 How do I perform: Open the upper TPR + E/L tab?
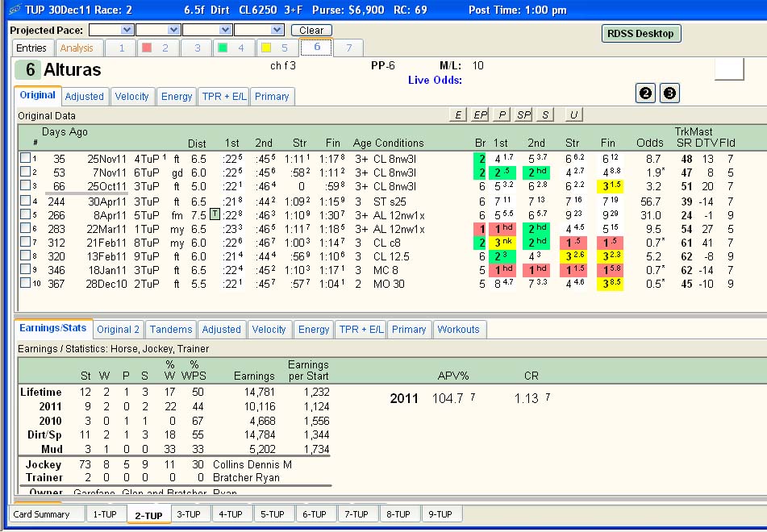pos(224,97)
